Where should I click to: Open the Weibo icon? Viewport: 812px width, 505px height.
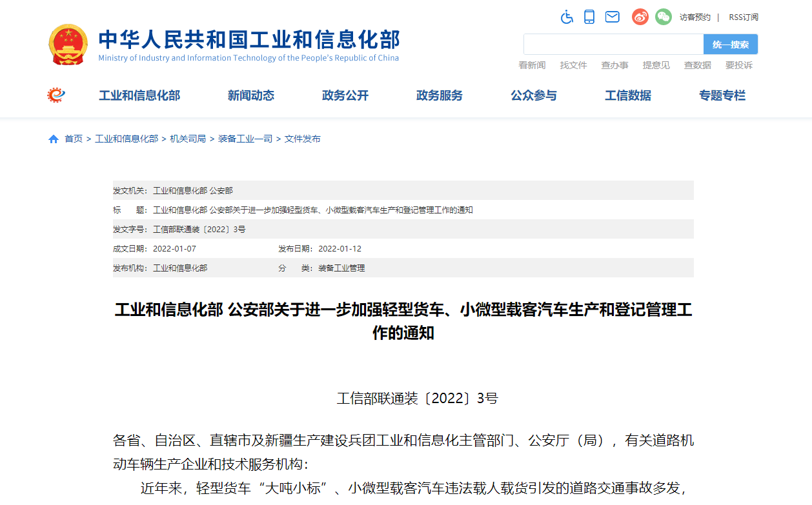tap(640, 17)
